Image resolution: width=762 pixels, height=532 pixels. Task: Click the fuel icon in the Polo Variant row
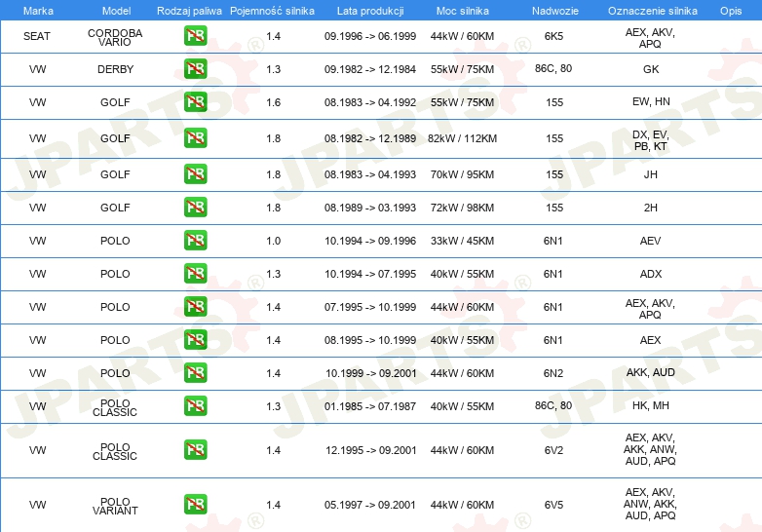(x=195, y=505)
